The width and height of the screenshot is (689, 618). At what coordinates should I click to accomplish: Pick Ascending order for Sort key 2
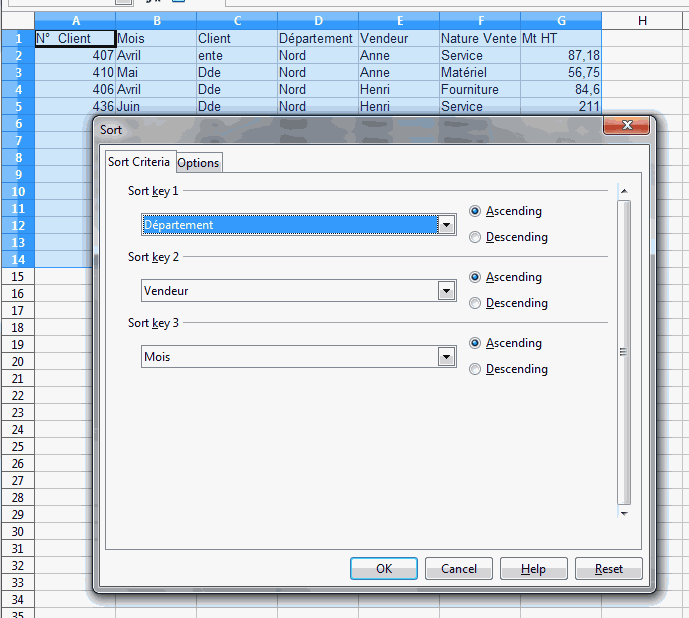pyautogui.click(x=476, y=277)
